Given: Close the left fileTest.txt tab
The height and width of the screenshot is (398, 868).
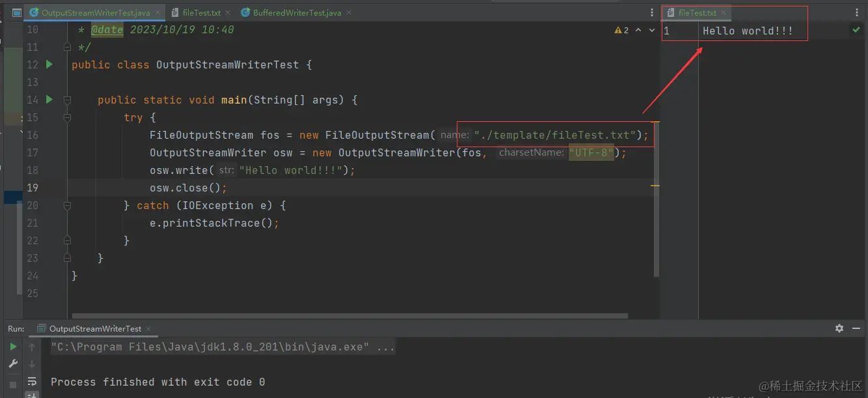Looking at the screenshot, I should pyautogui.click(x=228, y=13).
